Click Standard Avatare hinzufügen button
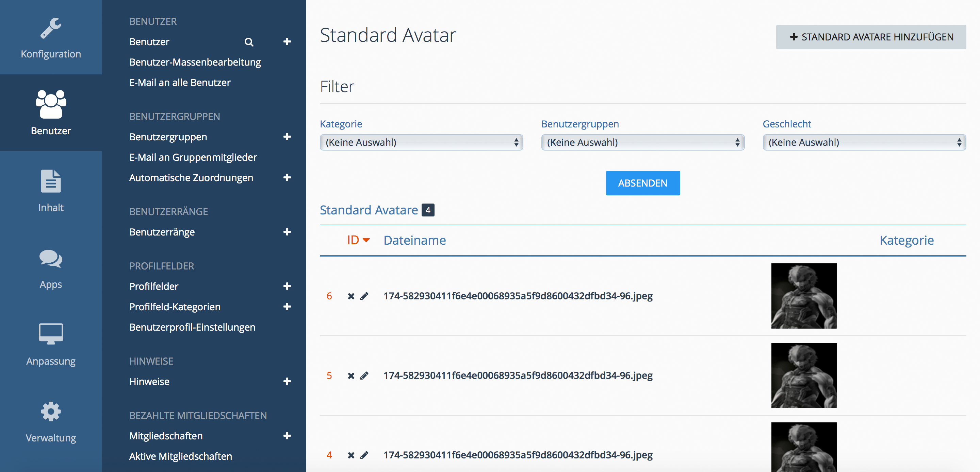Viewport: 980px width, 472px height. [x=871, y=37]
